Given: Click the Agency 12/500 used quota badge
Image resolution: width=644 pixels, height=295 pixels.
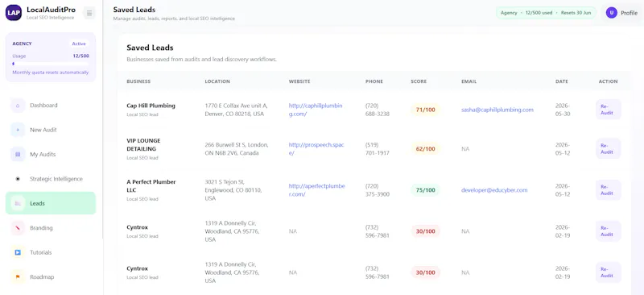Looking at the screenshot, I should [546, 13].
